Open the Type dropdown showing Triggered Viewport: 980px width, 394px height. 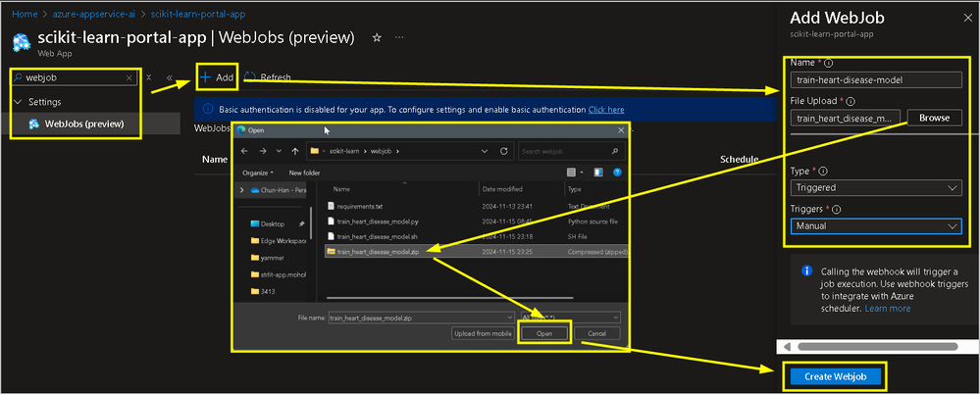click(876, 187)
